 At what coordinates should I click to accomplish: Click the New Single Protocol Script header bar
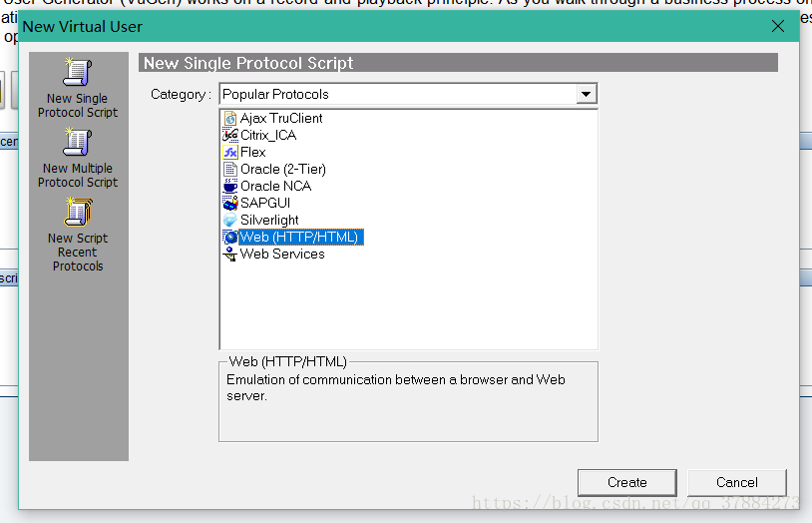(x=457, y=64)
